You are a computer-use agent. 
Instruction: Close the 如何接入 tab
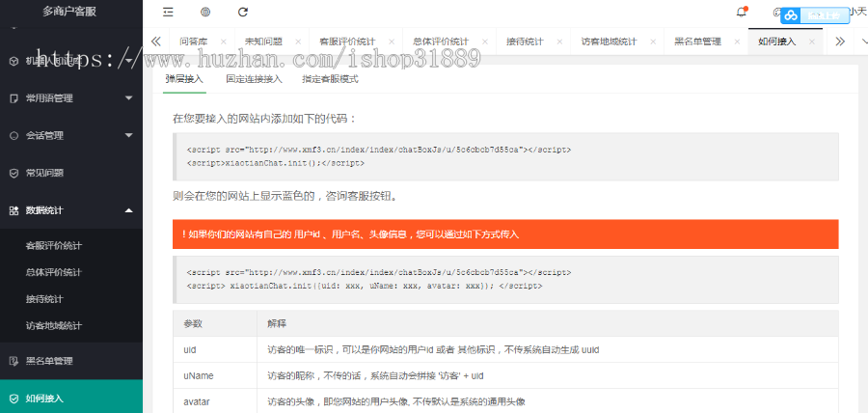click(811, 41)
